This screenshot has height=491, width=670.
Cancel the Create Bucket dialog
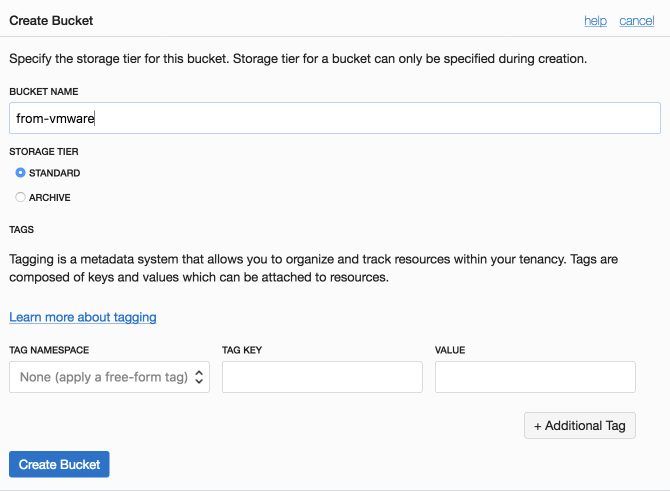click(x=637, y=21)
